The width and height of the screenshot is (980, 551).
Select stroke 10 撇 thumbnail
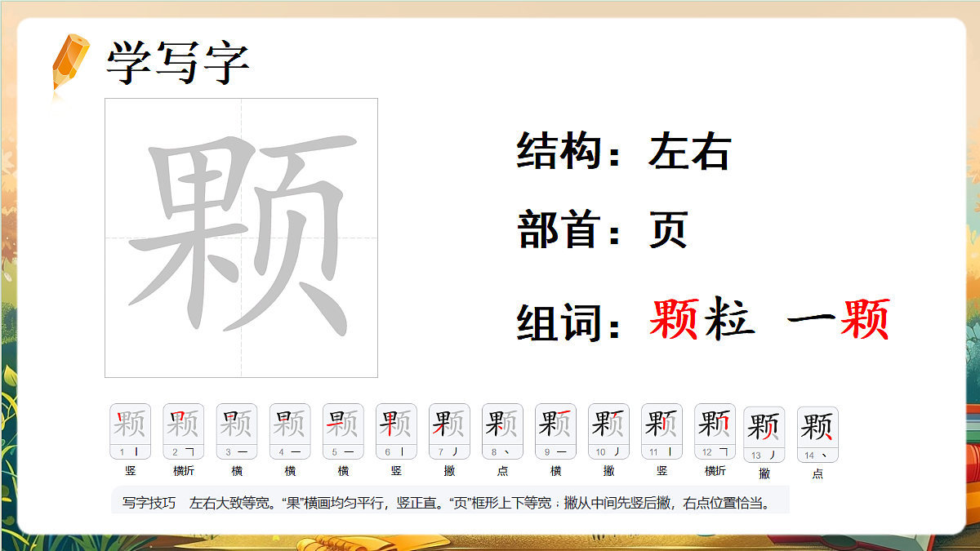pyautogui.click(x=609, y=432)
